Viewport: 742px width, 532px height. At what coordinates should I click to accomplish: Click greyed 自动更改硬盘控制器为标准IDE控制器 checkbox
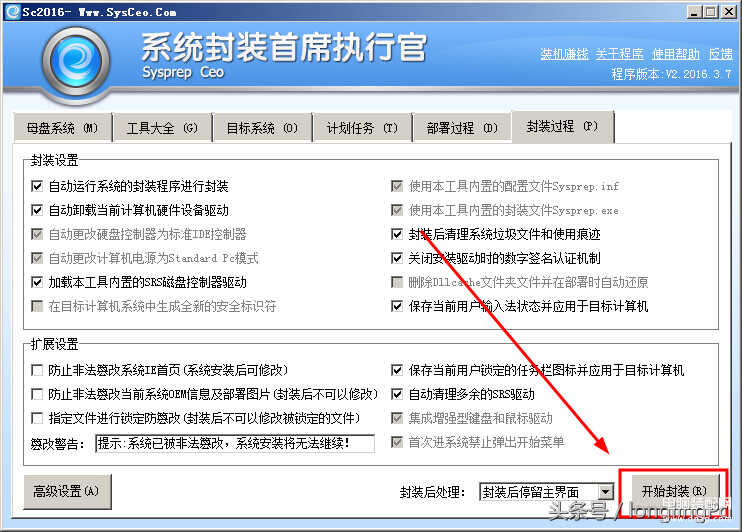coord(36,234)
